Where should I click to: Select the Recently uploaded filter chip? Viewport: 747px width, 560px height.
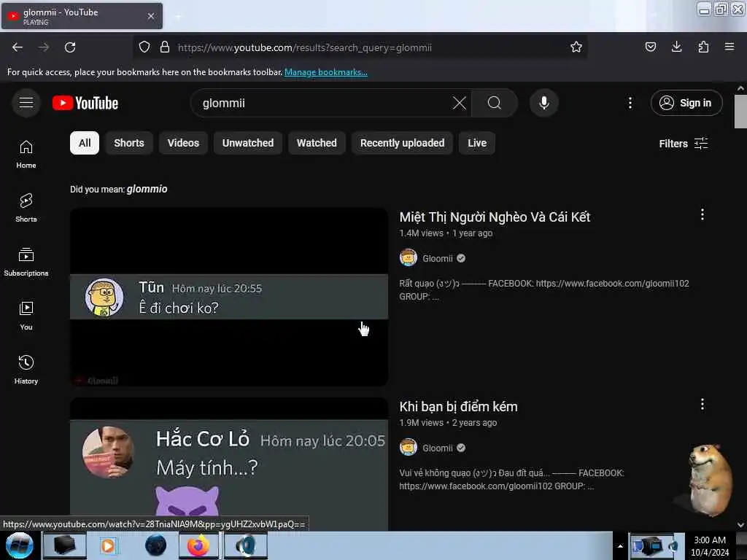(402, 143)
